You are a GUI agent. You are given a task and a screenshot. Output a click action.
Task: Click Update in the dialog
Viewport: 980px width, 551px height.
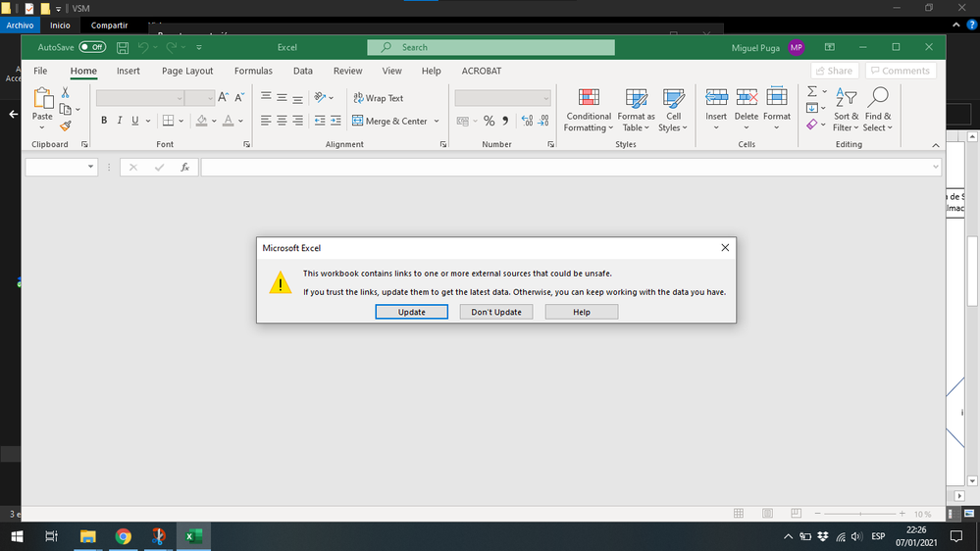click(411, 312)
